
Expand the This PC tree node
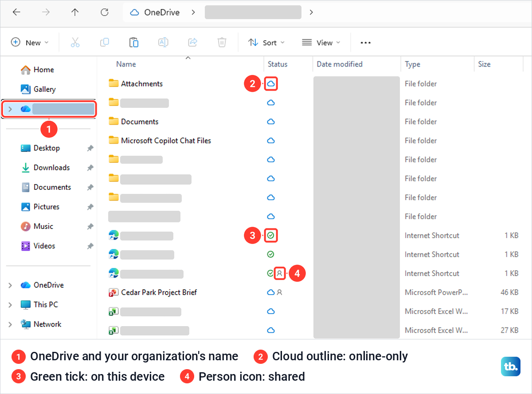pos(10,305)
